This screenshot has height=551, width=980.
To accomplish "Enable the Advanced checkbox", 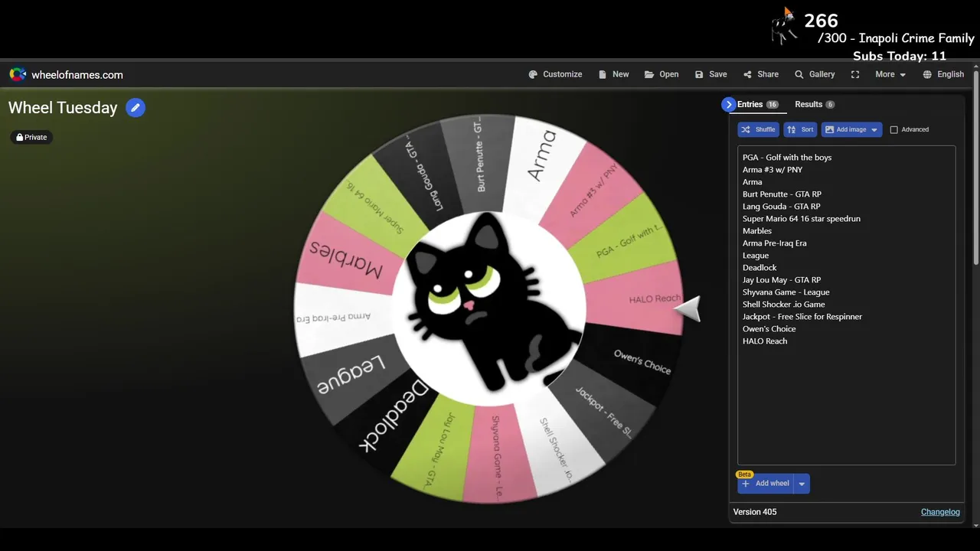I will pos(893,129).
